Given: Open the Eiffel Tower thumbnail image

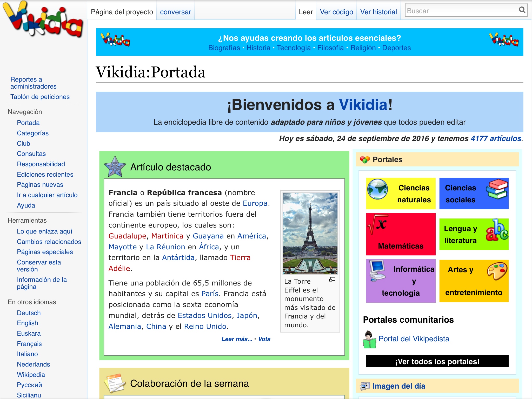Looking at the screenshot, I should pyautogui.click(x=310, y=233).
